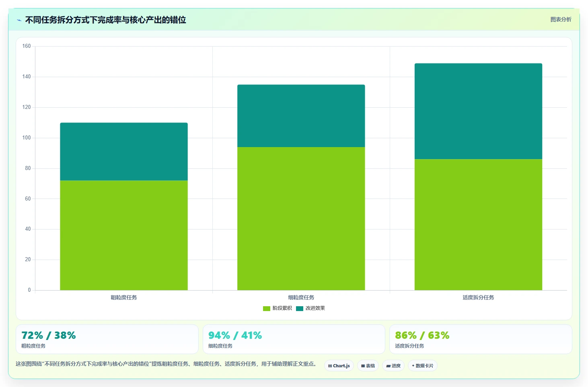Click the teal 改进效果 legend color box
This screenshot has width=588, height=387.
[x=300, y=308]
